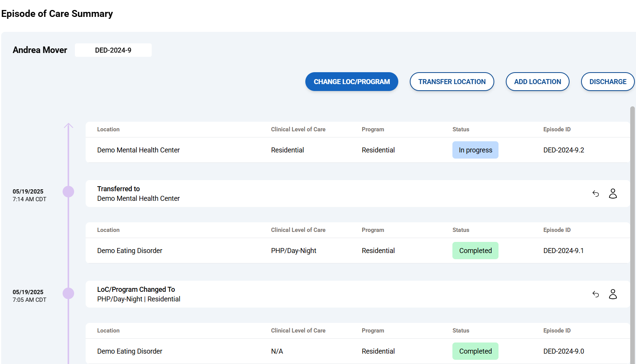Select the 7:05 AM CDT timeline marker
This screenshot has width=636, height=364.
pyautogui.click(x=68, y=293)
